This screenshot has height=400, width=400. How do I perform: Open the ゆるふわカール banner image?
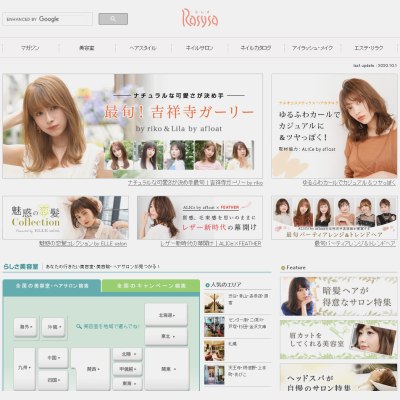pos(334,126)
